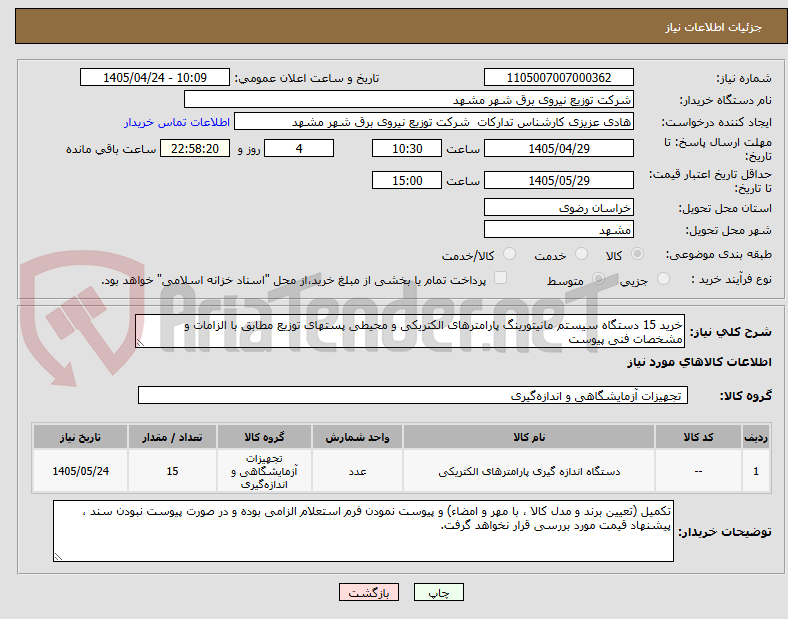Click the شماره نیاز number field
Image resolution: width=788 pixels, height=619 pixels.
tap(558, 77)
